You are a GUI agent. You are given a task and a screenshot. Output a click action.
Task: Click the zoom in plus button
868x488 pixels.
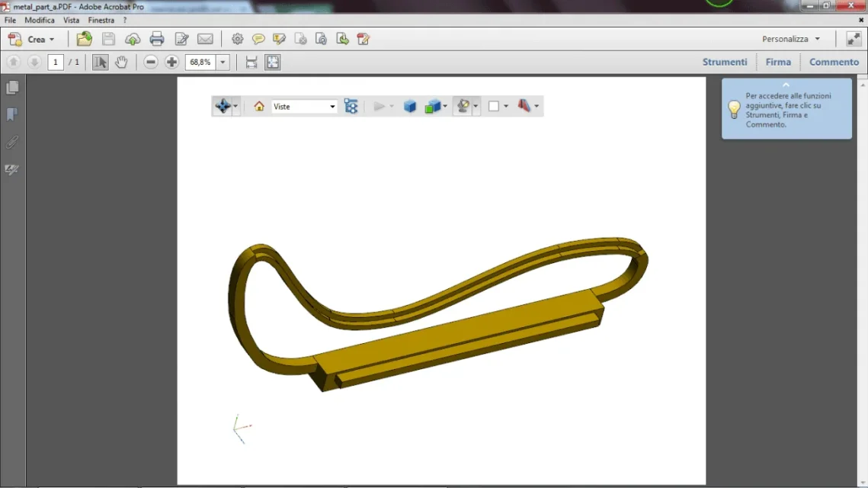point(171,62)
